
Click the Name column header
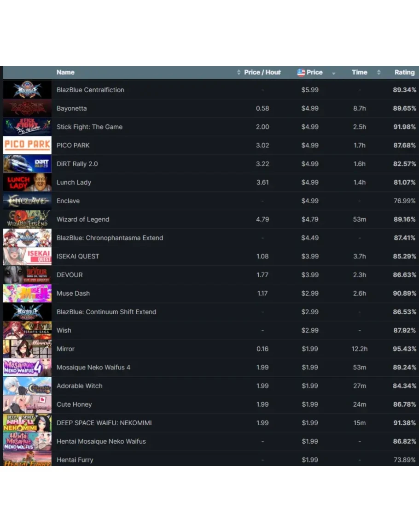click(65, 72)
